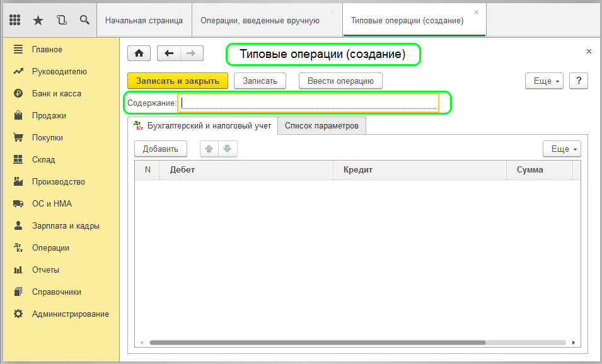The image size is (602, 364).
Task: Click the home icon button
Action: [x=139, y=54]
